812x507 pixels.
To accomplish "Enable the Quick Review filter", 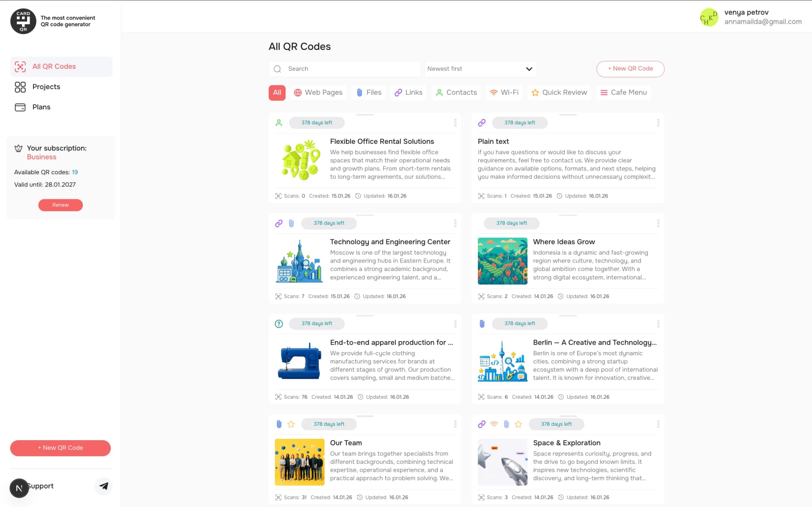I will 559,92.
